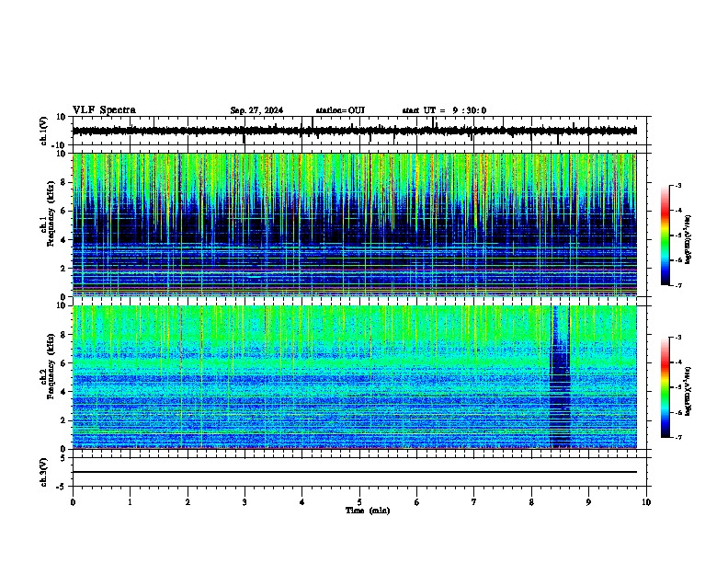Click the time axis tick label "7"

click(474, 502)
